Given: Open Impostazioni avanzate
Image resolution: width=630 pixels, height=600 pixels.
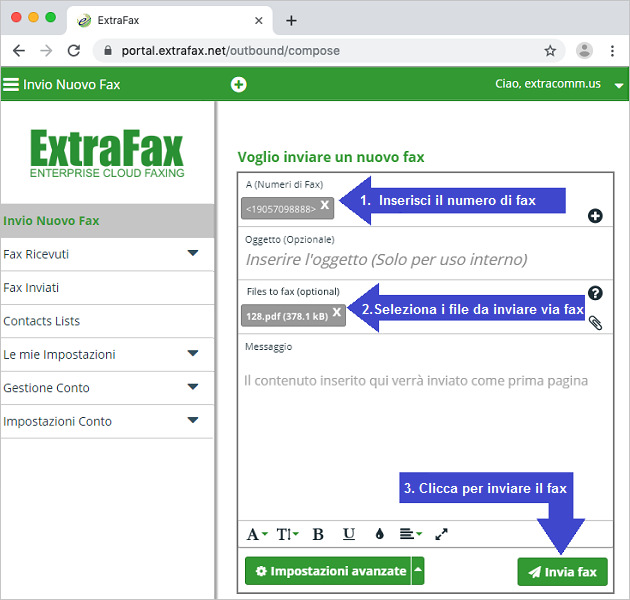Looking at the screenshot, I should pyautogui.click(x=328, y=571).
